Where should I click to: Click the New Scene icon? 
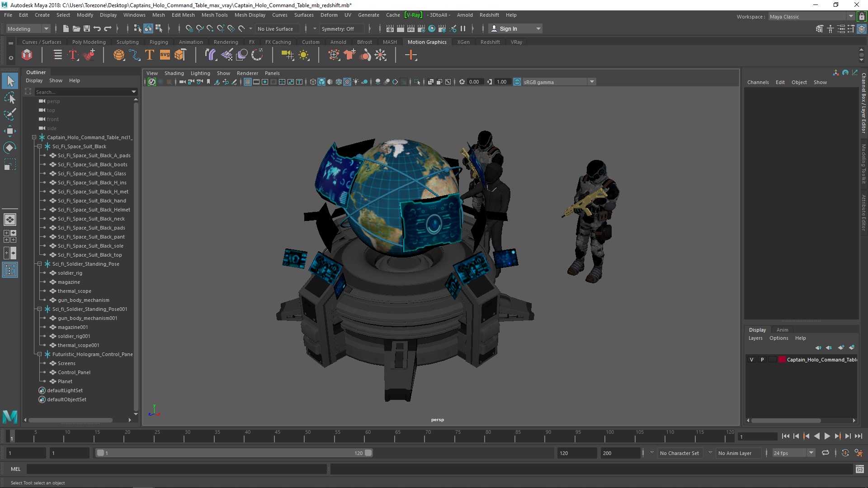(66, 28)
